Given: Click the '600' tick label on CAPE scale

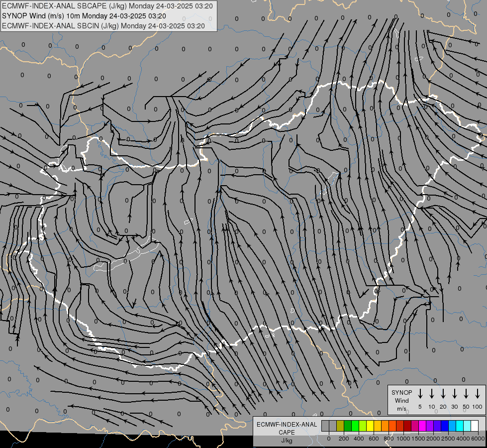Looking at the screenshot, I should tap(374, 439).
